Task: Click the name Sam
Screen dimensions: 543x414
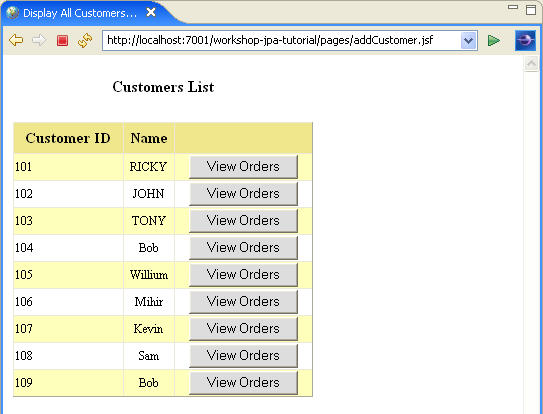Action: pos(149,356)
